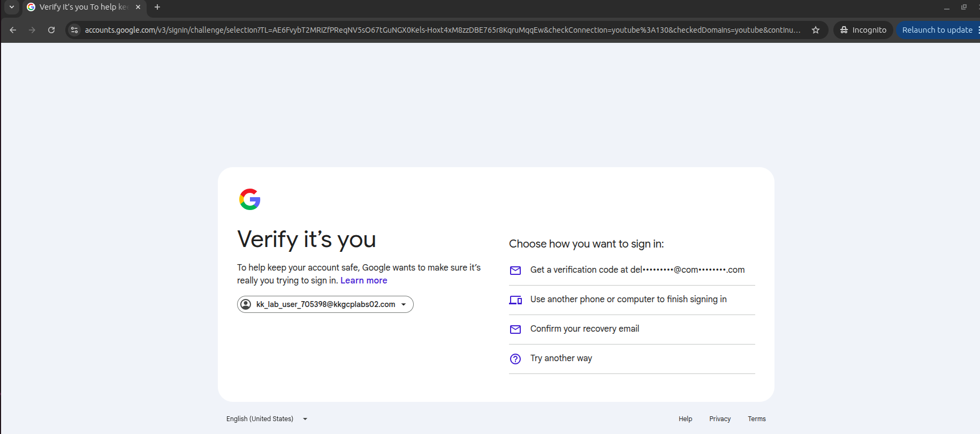Image resolution: width=980 pixels, height=434 pixels.
Task: Open the English (United States) language dropdown
Action: click(x=267, y=419)
